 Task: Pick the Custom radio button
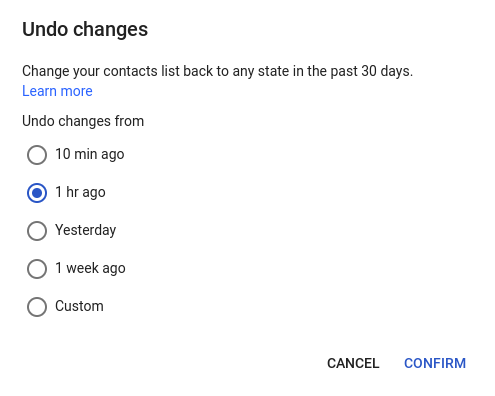37,307
